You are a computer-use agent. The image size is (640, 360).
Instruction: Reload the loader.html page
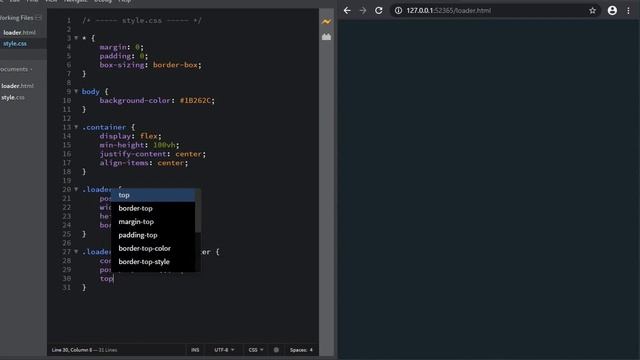click(x=379, y=11)
